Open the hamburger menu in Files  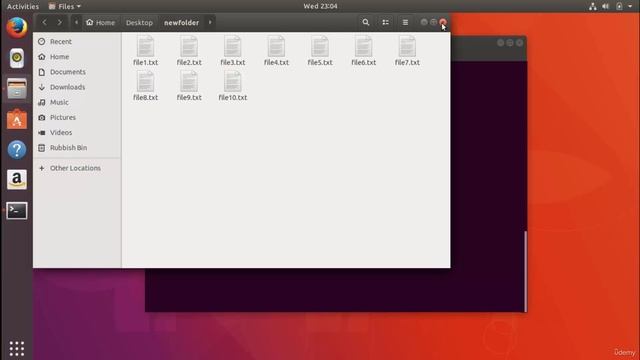[x=405, y=22]
